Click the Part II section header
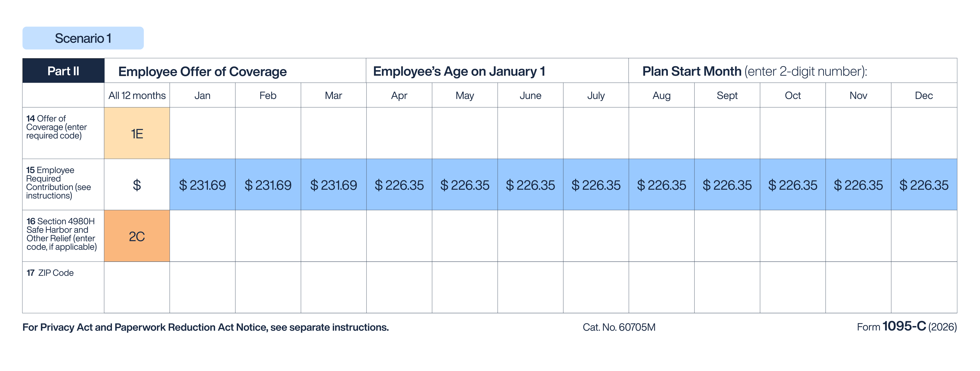This screenshot has width=980, height=371. [63, 71]
